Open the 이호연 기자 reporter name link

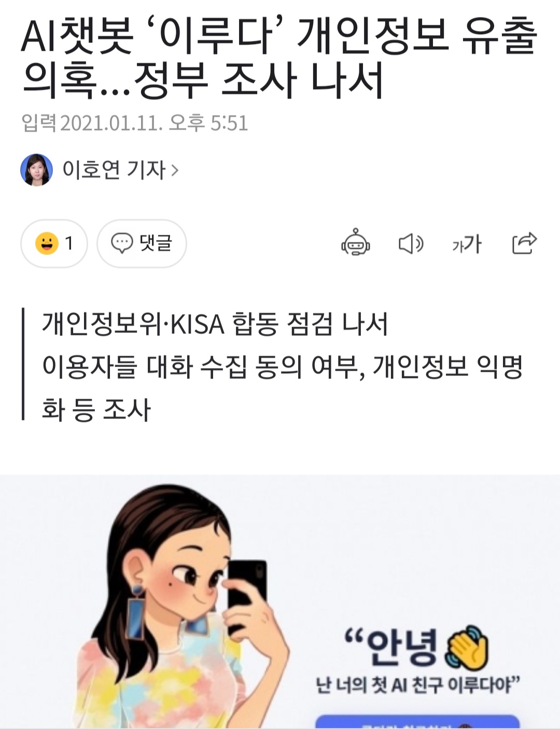coord(114,170)
